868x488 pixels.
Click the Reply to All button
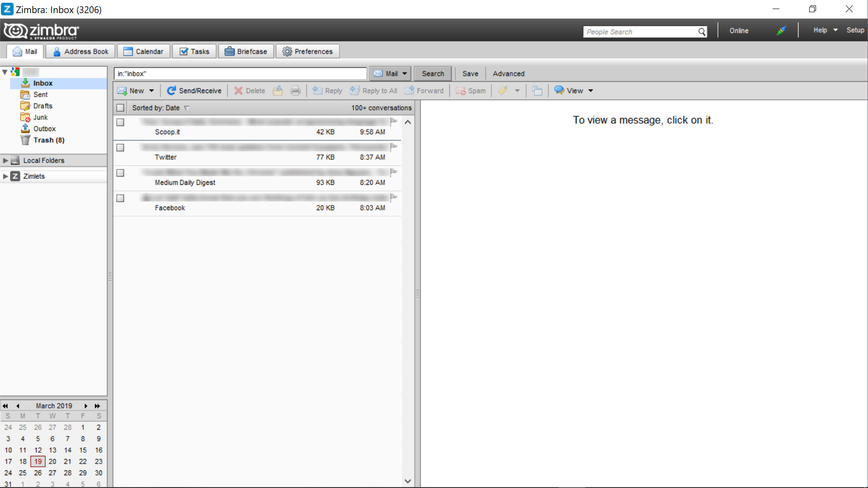tap(373, 91)
